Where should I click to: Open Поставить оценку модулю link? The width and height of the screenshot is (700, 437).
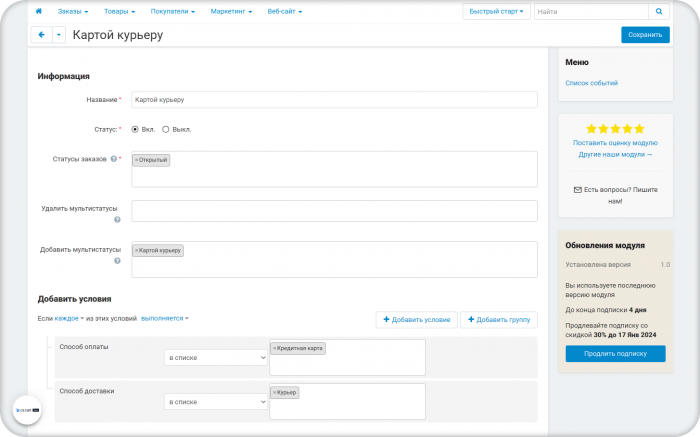point(615,143)
